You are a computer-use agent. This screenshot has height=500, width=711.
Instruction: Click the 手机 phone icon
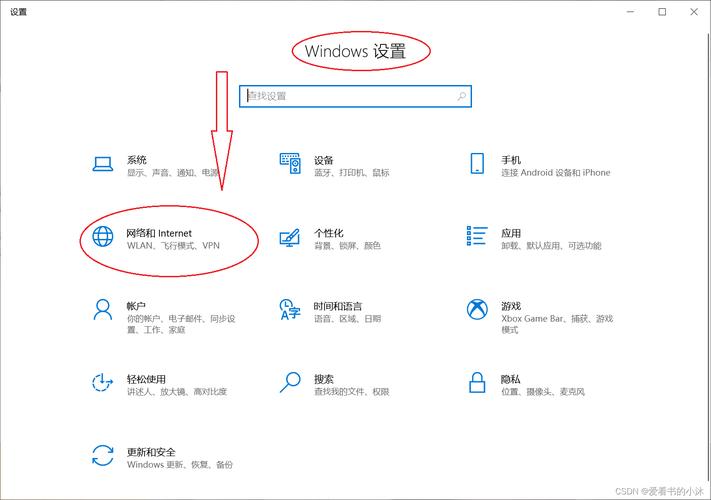coord(477,163)
